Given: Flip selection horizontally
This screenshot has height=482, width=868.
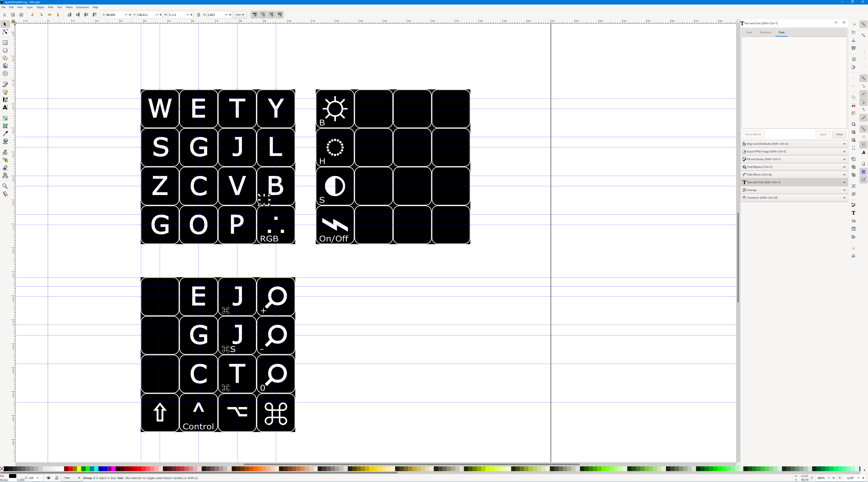Looking at the screenshot, I should (50, 14).
